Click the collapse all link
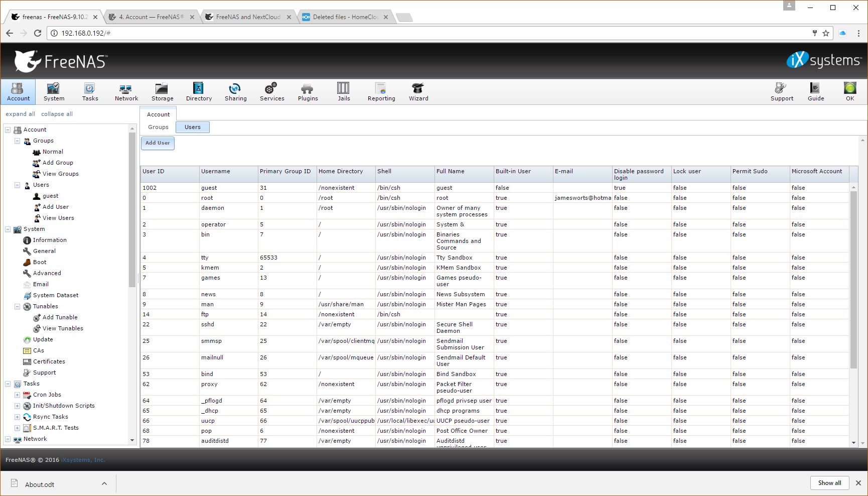Screen dimensions: 868x496 click(x=57, y=114)
